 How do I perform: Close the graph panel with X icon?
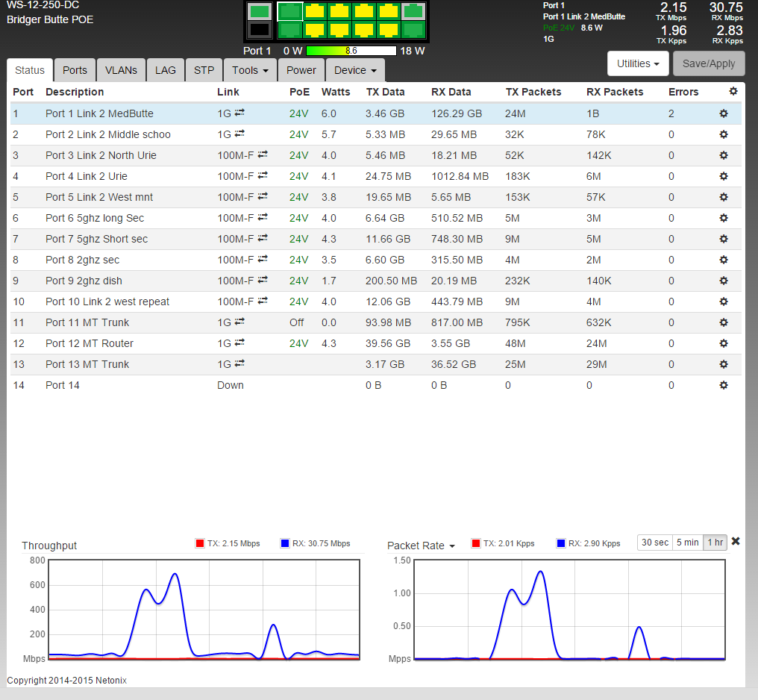(736, 541)
